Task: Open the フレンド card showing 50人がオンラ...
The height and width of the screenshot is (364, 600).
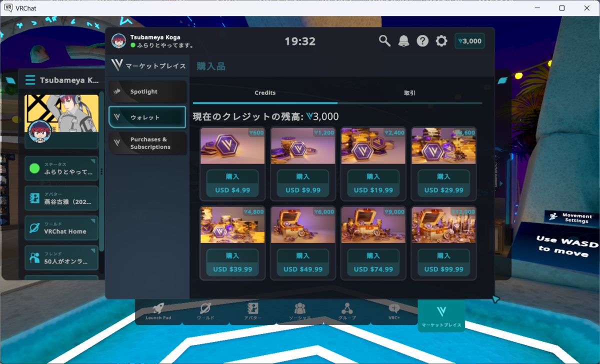Action: click(61, 257)
